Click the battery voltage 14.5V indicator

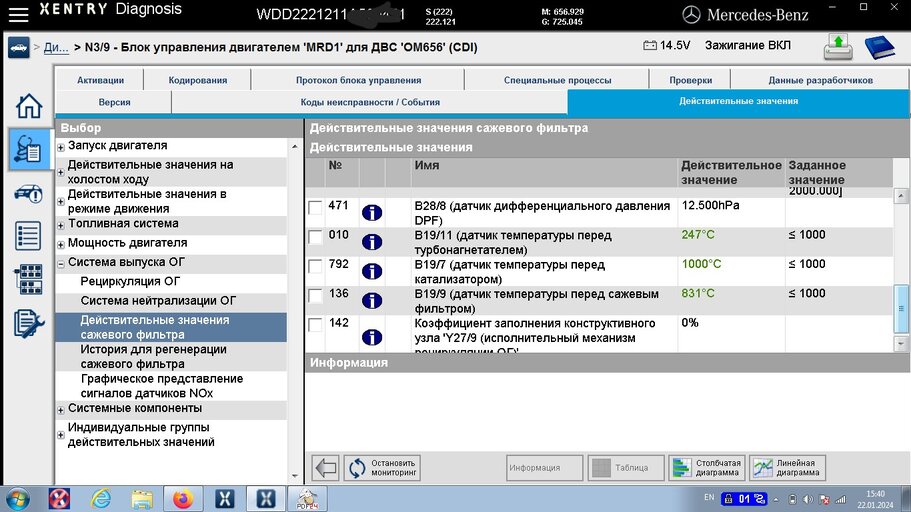pyautogui.click(x=666, y=45)
